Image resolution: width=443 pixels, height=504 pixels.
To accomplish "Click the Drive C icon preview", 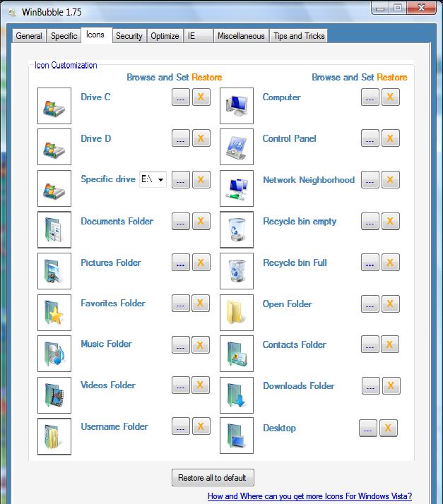I will [54, 106].
